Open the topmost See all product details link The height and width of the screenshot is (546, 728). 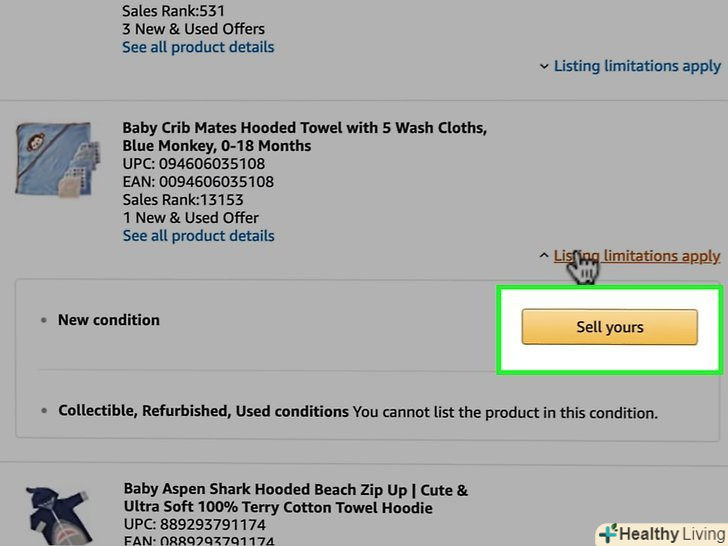(x=198, y=47)
